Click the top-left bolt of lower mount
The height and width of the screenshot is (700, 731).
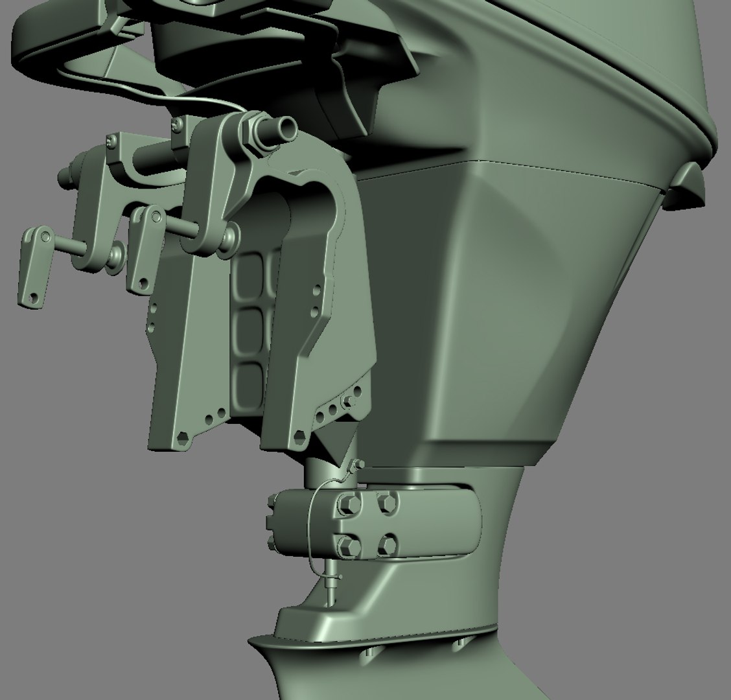(351, 504)
